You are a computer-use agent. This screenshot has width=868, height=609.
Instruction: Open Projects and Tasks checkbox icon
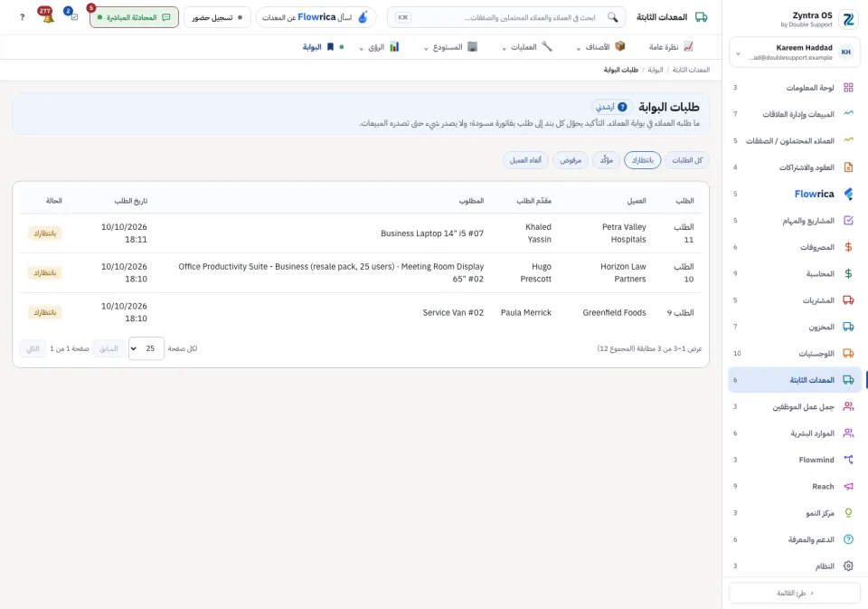pos(848,220)
